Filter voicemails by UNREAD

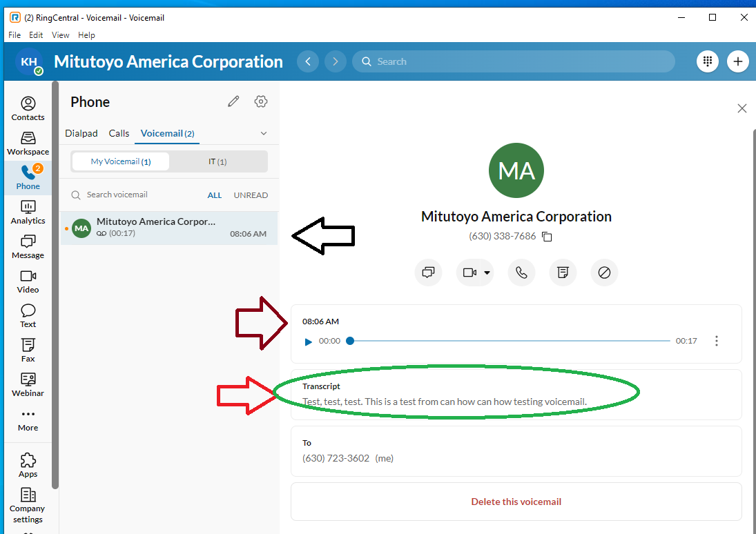(251, 195)
